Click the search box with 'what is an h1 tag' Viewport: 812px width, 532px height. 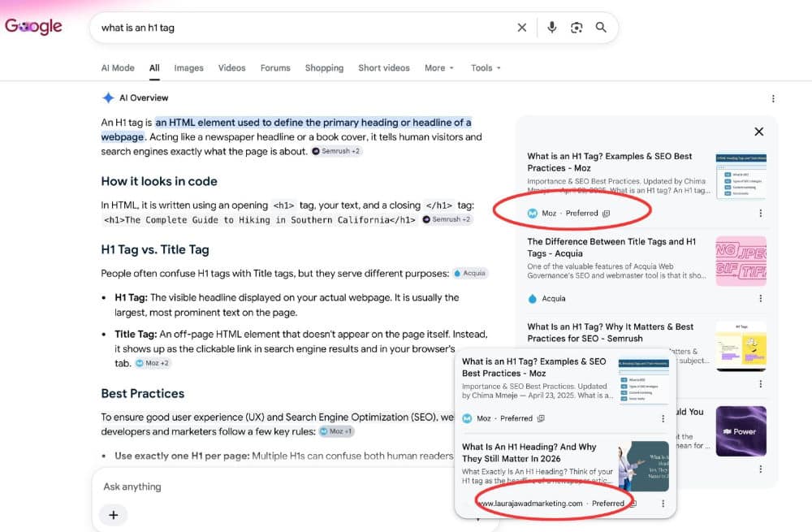[305, 28]
